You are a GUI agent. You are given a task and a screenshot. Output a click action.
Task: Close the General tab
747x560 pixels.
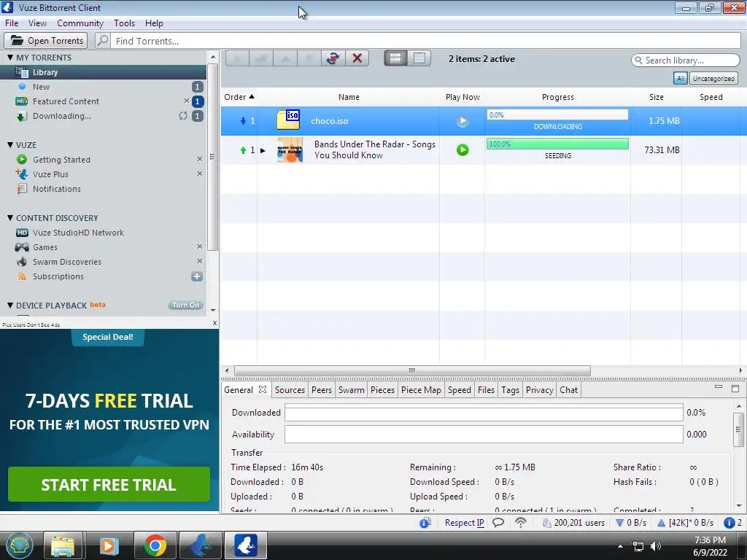[x=263, y=389]
